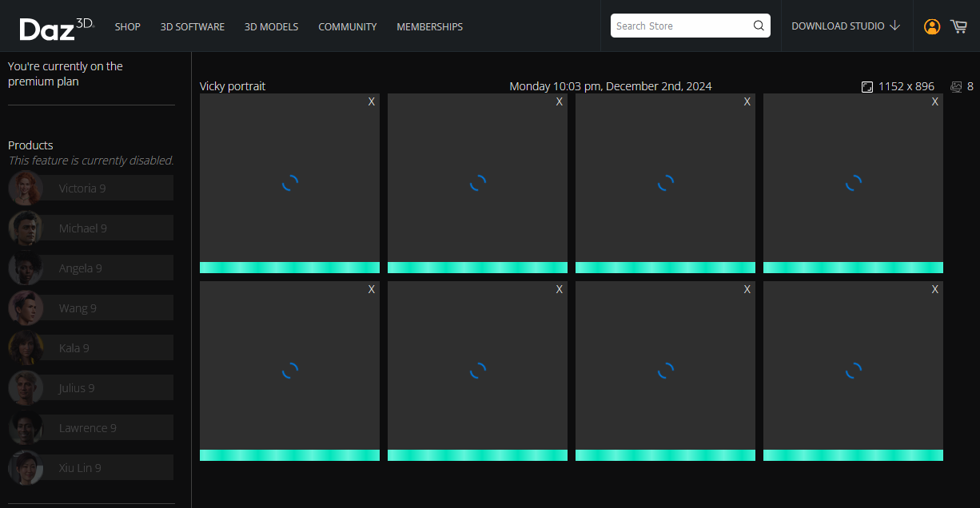Click the Monday 10:03 pm date text
The width and height of the screenshot is (980, 508).
pos(611,86)
